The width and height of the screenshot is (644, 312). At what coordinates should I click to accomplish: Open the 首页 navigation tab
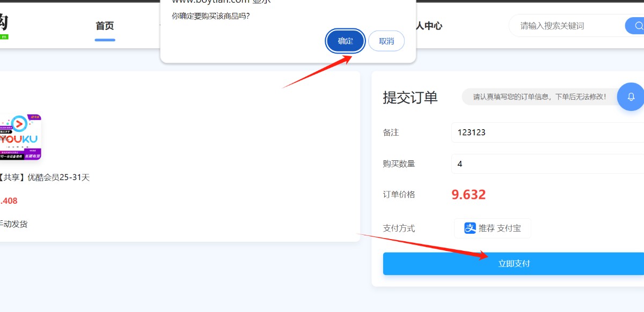tap(105, 26)
